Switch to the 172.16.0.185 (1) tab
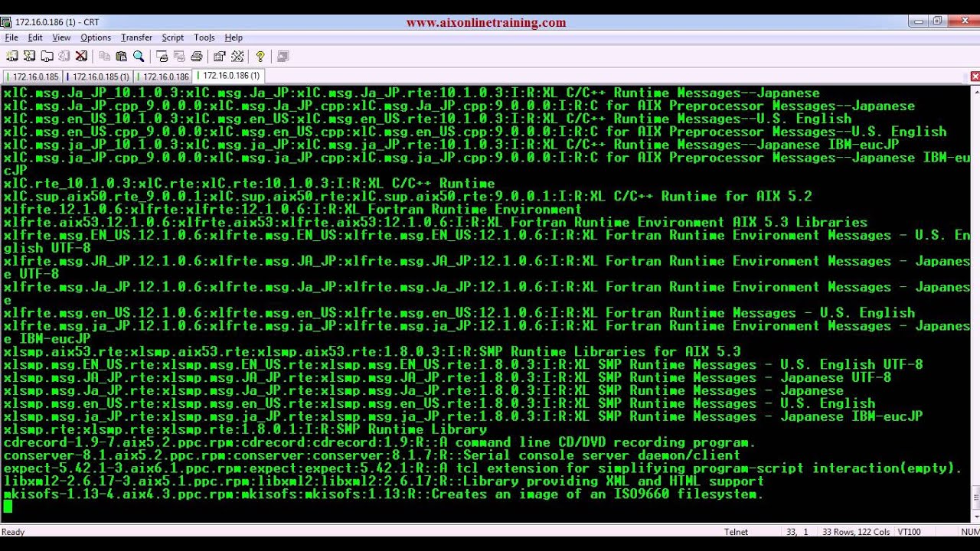 (100, 77)
